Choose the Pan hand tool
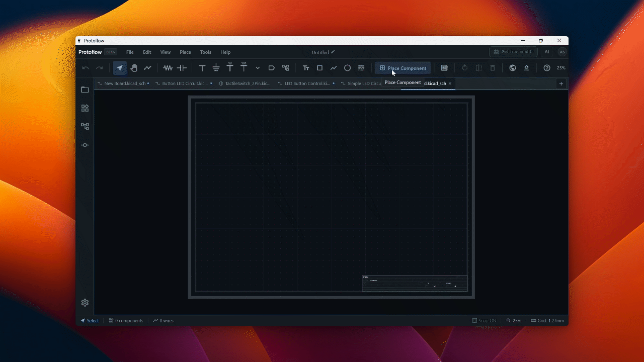This screenshot has width=644, height=362. (134, 68)
